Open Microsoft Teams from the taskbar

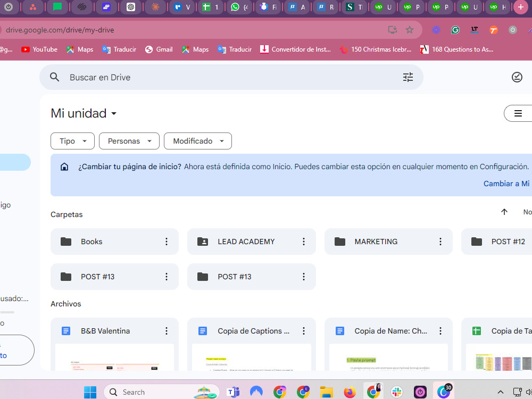(233, 392)
